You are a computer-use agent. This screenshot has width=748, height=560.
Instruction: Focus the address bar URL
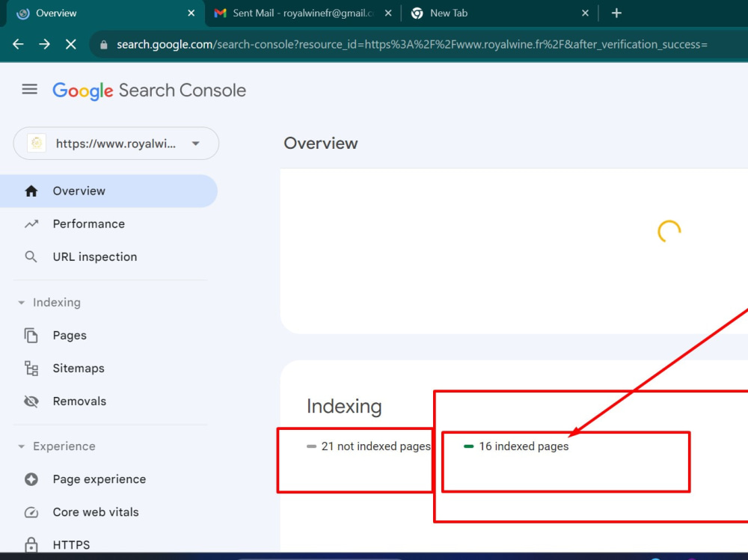point(412,44)
